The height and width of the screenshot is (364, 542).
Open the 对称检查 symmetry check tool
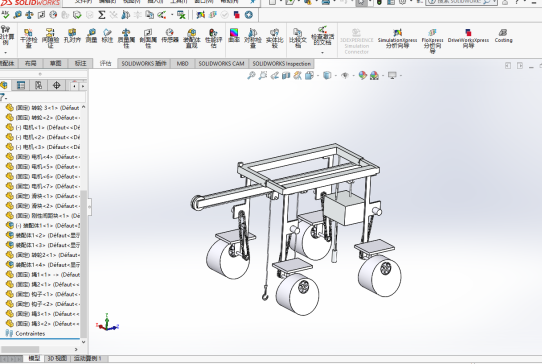point(253,38)
